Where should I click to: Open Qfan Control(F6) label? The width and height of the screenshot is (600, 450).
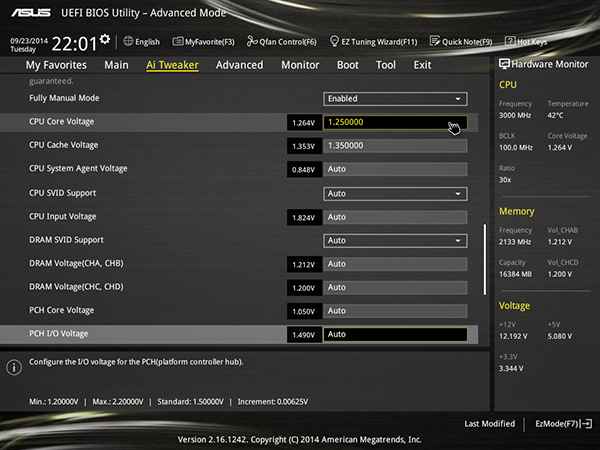(x=288, y=42)
